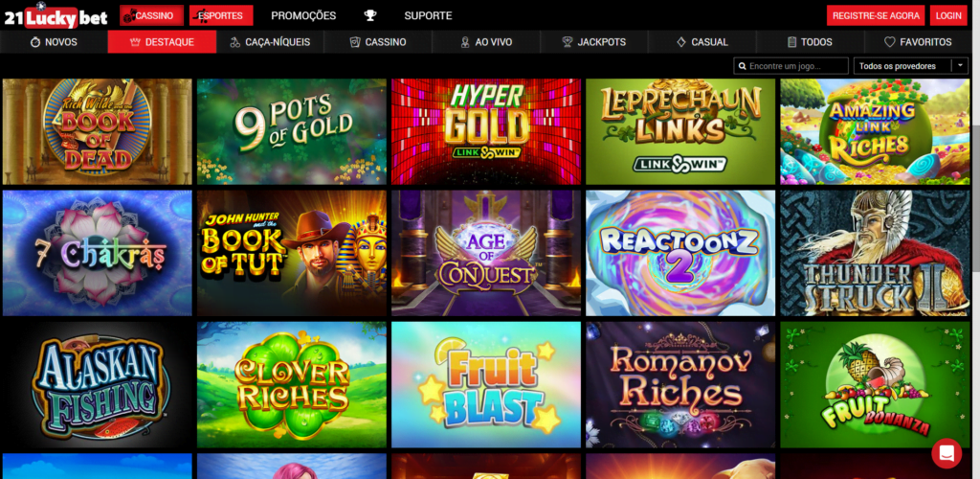Open the Ao Vivo dealer category

pyautogui.click(x=485, y=42)
